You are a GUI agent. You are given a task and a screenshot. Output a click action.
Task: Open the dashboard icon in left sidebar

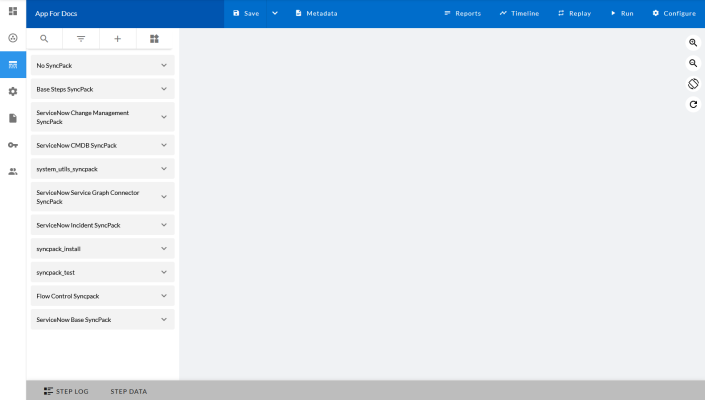(x=13, y=11)
